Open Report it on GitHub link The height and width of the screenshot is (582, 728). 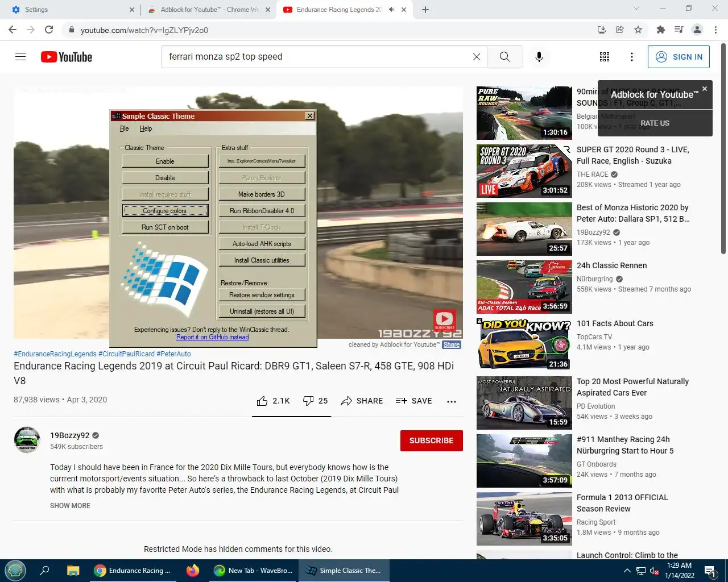tap(212, 337)
